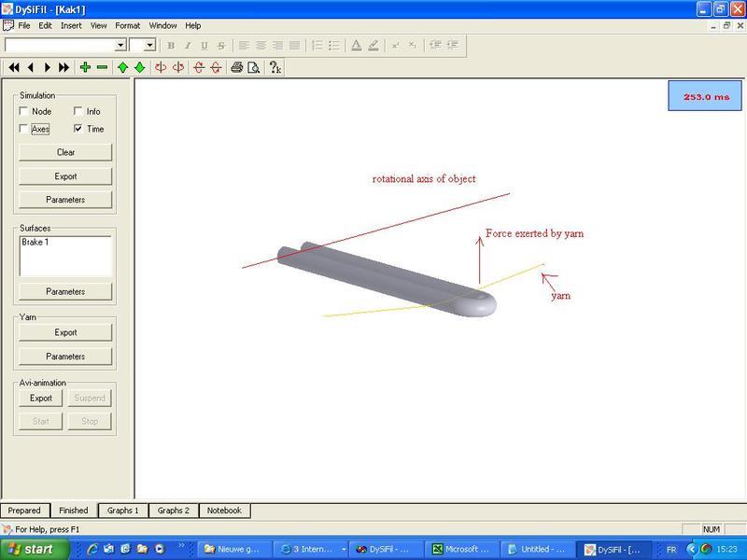Screen dimensions: 747x560
Task: Click the first red vertical-axis rotate icon
Action: [161, 67]
